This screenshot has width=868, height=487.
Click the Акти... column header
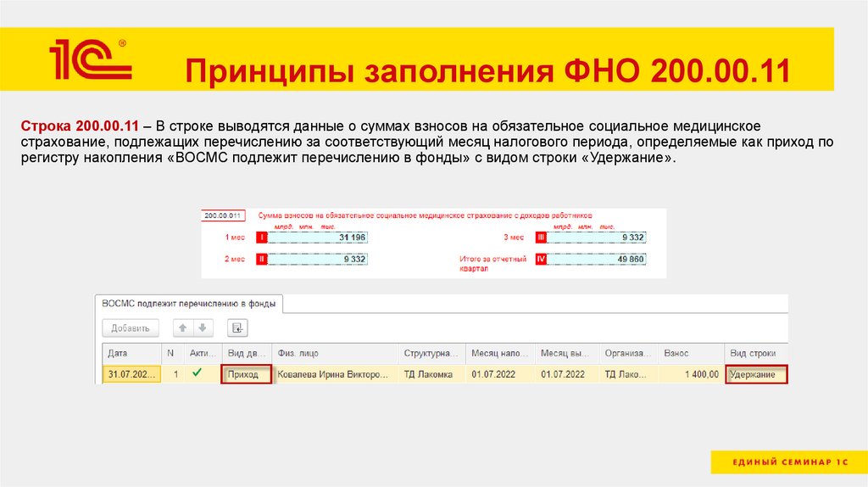[x=203, y=353]
